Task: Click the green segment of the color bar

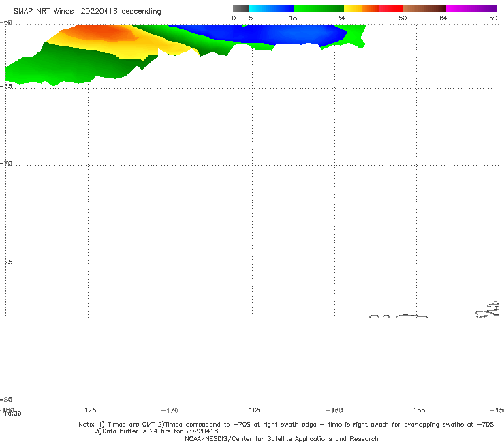Action: [x=319, y=8]
